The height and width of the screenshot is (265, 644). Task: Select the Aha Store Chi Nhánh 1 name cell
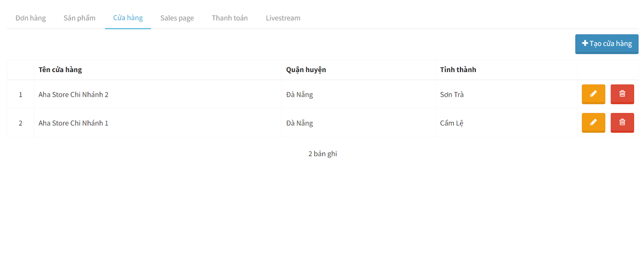pyautogui.click(x=157, y=123)
